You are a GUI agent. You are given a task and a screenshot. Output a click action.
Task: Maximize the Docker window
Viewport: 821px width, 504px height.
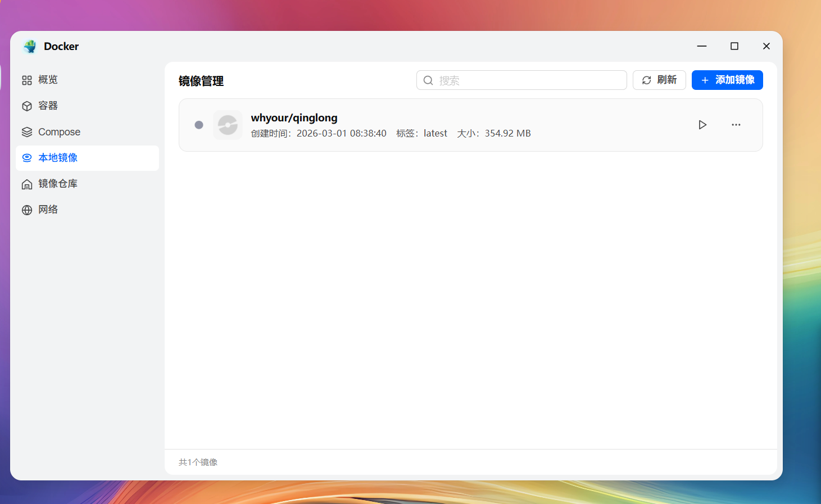pyautogui.click(x=734, y=46)
